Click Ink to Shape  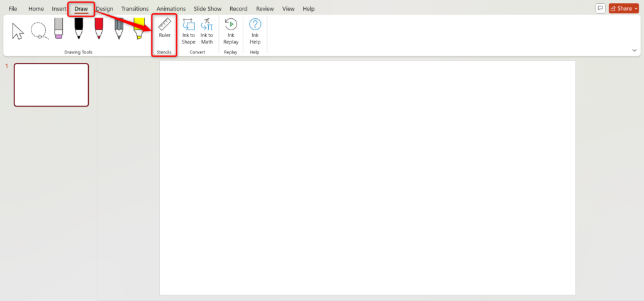[x=189, y=31]
